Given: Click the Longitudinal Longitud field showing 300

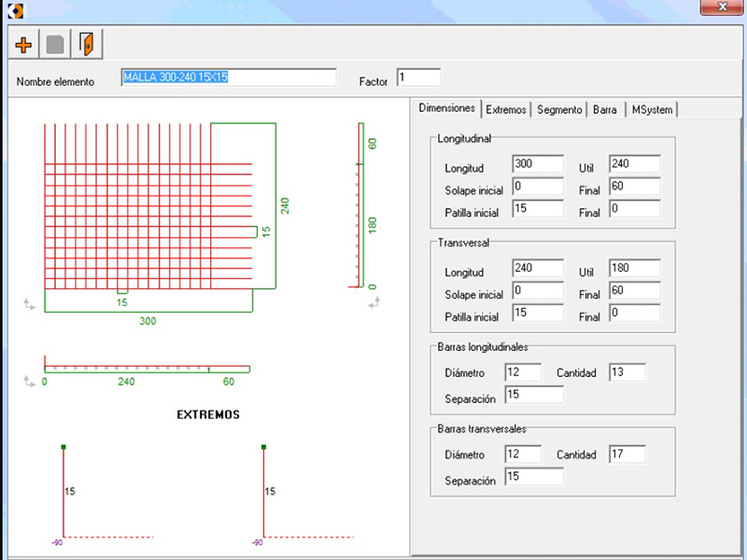Looking at the screenshot, I should coord(538,164).
